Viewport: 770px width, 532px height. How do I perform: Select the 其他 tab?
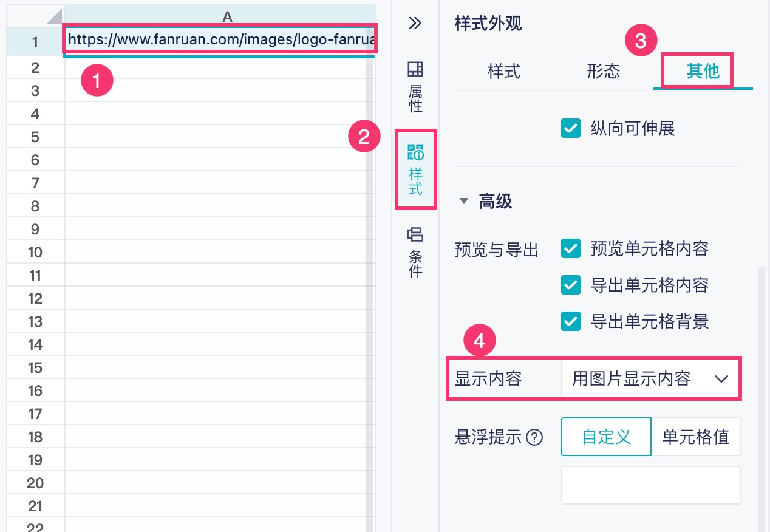703,72
